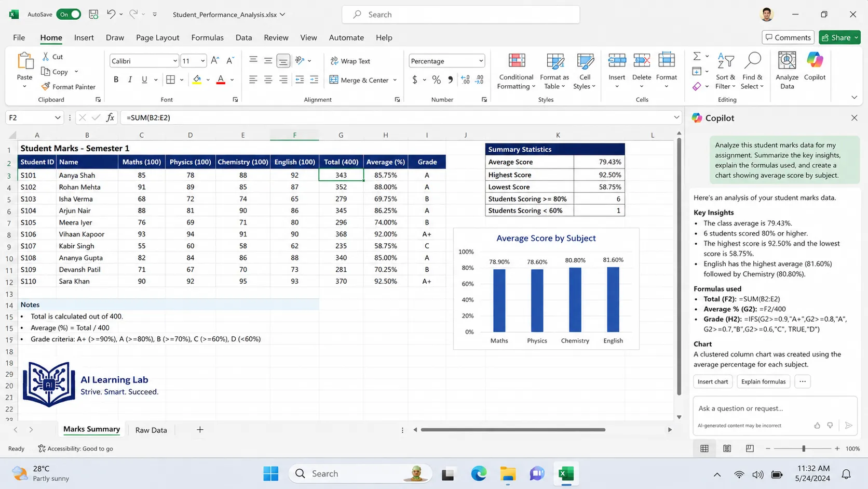Select the Format Painter tool
Screen dimensions: 868x489
point(68,87)
